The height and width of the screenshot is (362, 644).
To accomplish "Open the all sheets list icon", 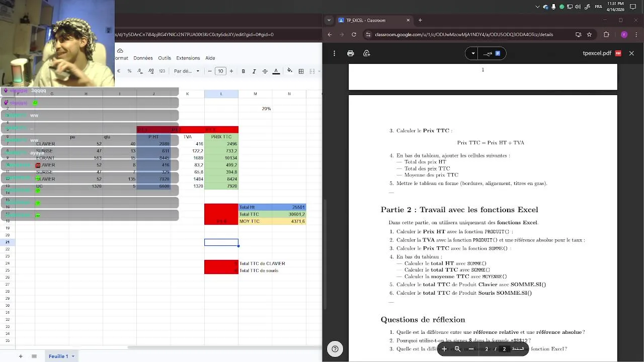I will 34,356.
